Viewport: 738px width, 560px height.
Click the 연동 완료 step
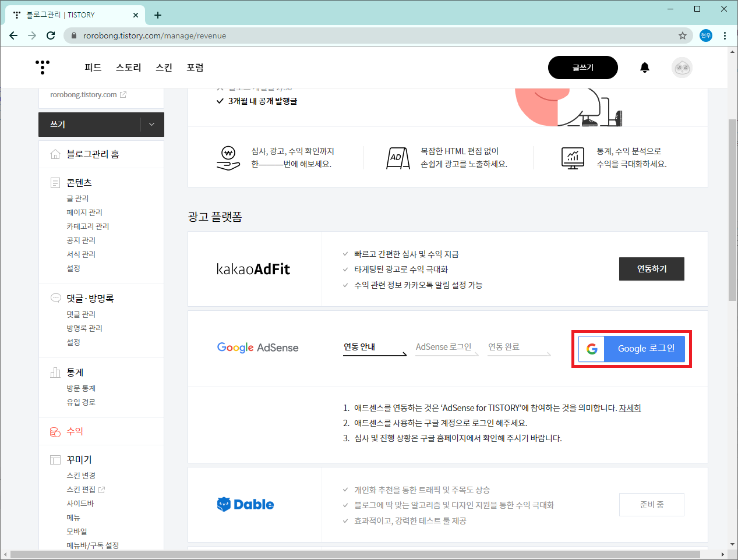tap(504, 347)
